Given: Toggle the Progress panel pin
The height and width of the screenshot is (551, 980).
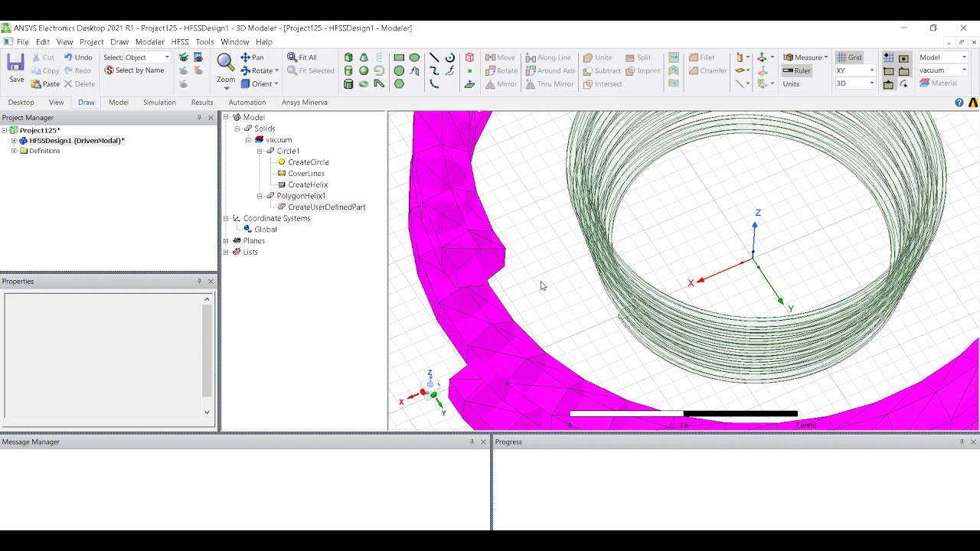Looking at the screenshot, I should (962, 442).
